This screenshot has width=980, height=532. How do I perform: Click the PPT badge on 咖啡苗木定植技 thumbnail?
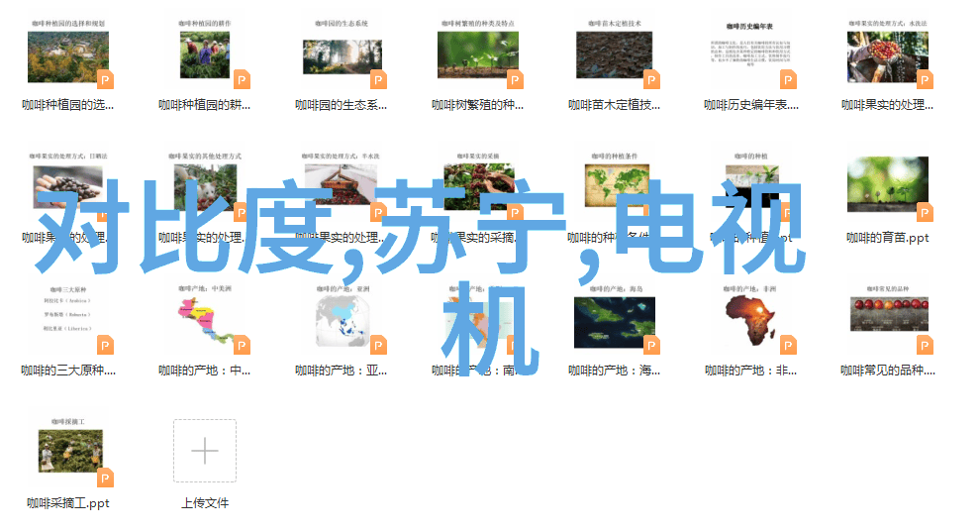click(651, 79)
